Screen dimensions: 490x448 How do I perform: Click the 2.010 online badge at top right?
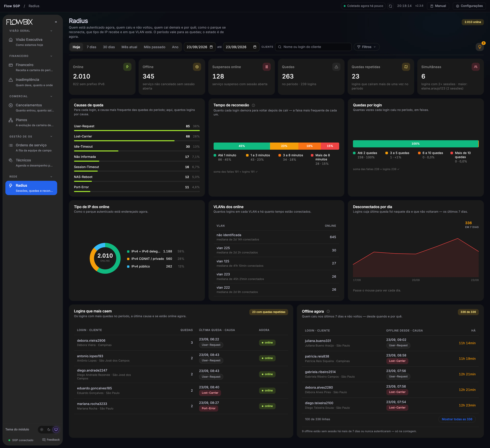point(473,22)
